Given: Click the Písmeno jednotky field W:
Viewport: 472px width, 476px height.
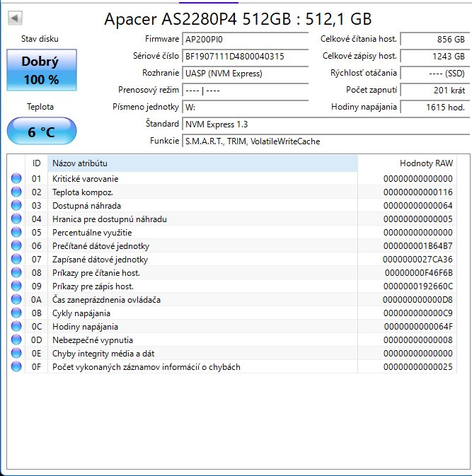Looking at the screenshot, I should [245, 108].
